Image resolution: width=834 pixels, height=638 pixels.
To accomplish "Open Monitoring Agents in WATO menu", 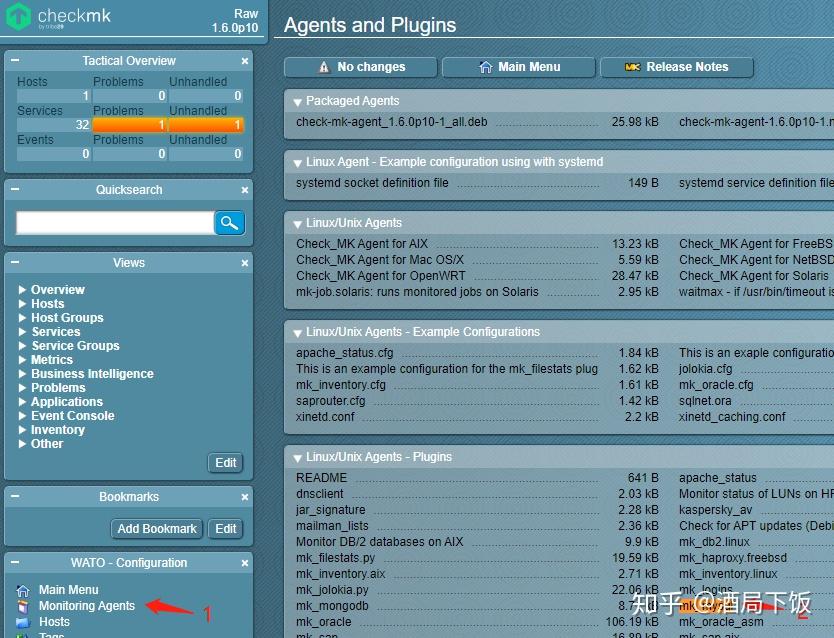I will click(x=87, y=606).
